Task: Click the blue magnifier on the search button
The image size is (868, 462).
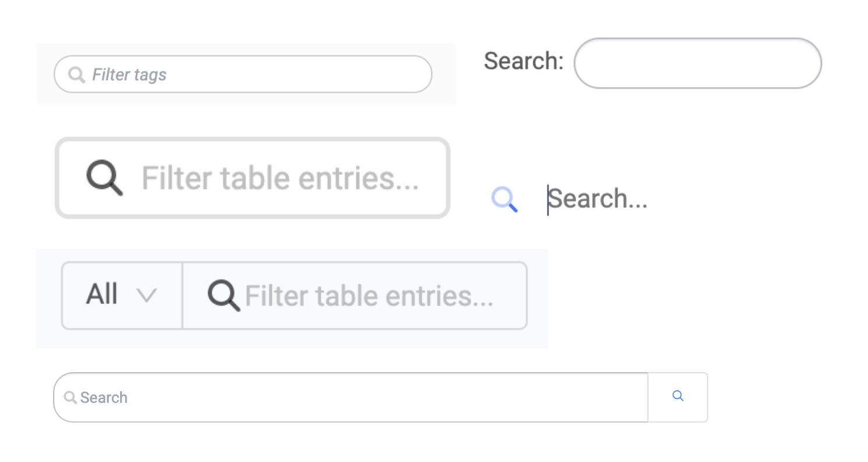Action: [678, 396]
